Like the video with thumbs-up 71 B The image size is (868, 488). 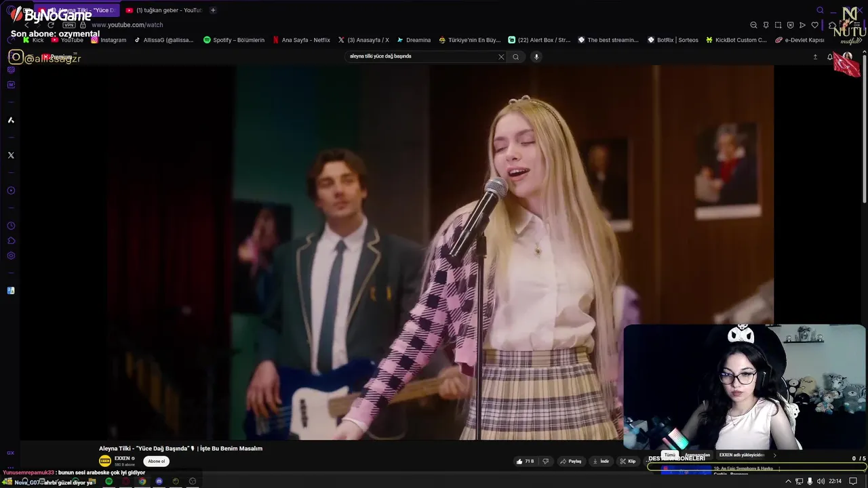[526, 462]
